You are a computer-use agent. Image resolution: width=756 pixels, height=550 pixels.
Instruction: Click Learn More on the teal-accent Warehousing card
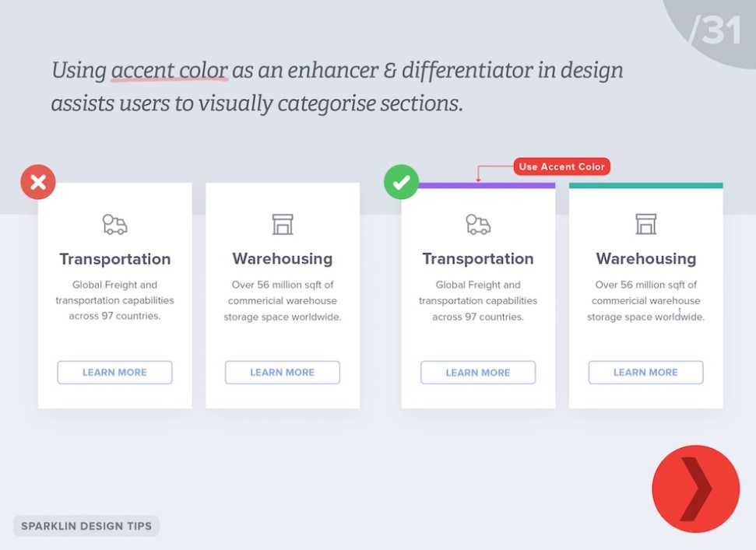click(645, 373)
